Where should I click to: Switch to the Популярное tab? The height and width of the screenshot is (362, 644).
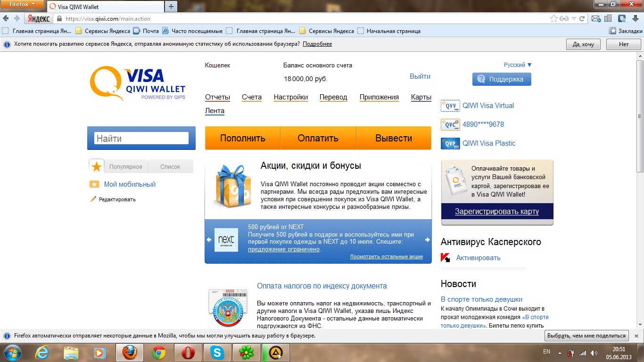[126, 167]
